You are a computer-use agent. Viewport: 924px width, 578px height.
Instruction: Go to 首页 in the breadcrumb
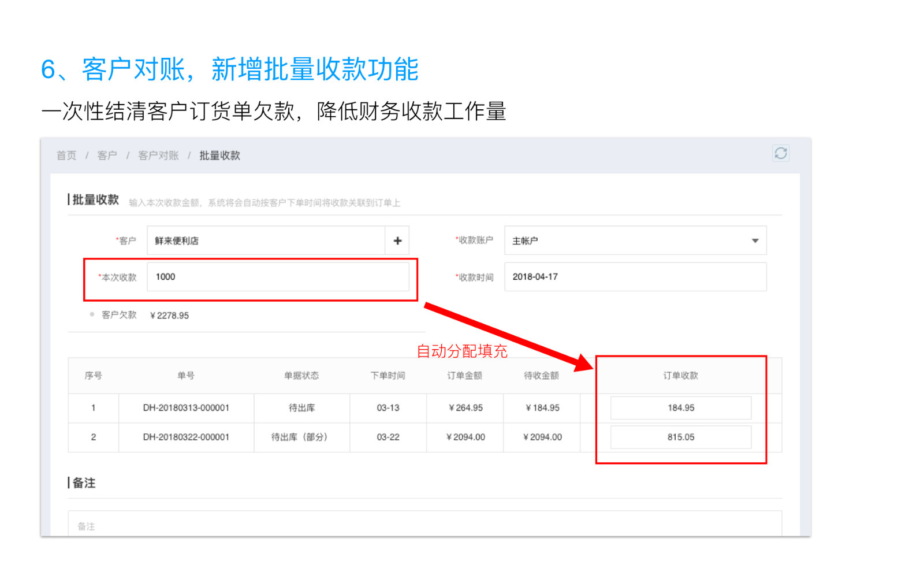click(x=66, y=155)
